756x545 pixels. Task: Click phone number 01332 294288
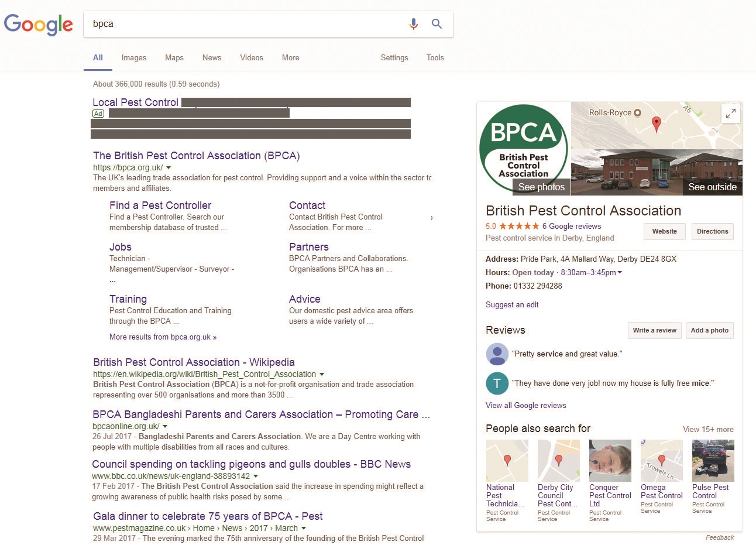point(538,286)
